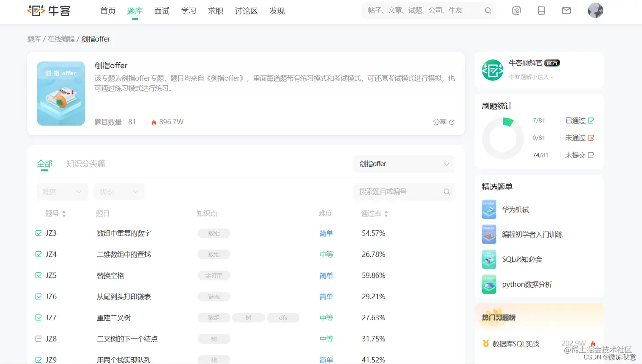
Task: Click the 题库 breadcrumb link
Action: 34,39
